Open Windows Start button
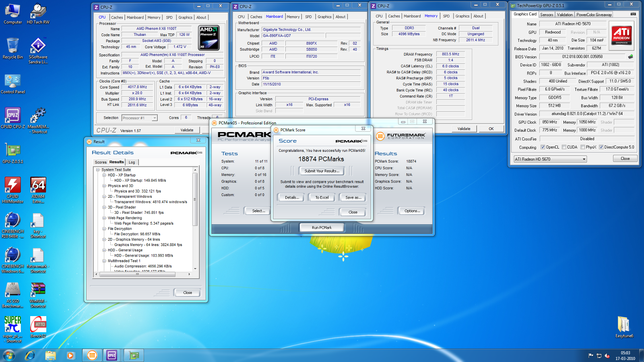The image size is (644, 362). point(9,355)
